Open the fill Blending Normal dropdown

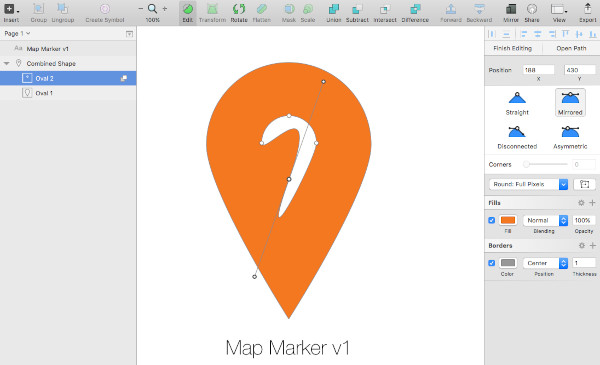click(x=545, y=220)
